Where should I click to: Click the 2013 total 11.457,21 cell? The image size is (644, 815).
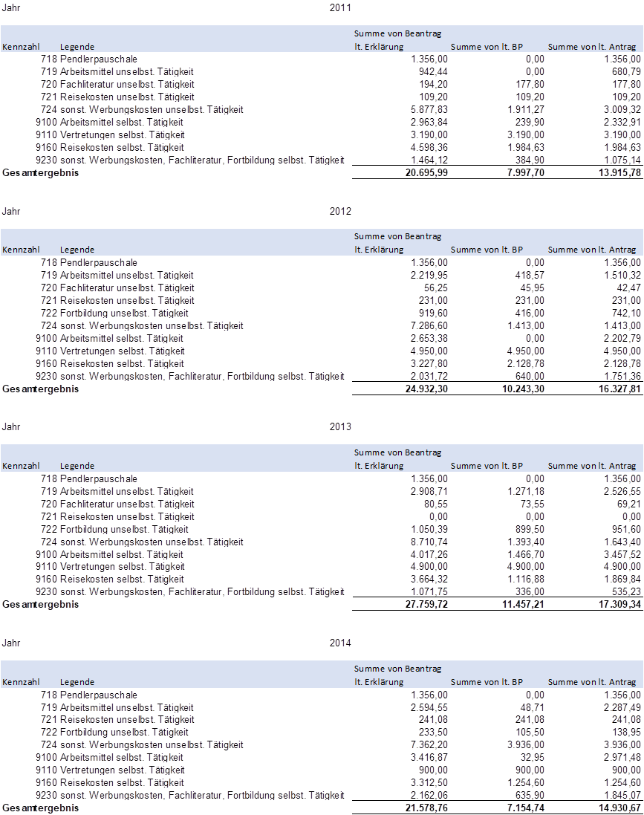click(521, 604)
